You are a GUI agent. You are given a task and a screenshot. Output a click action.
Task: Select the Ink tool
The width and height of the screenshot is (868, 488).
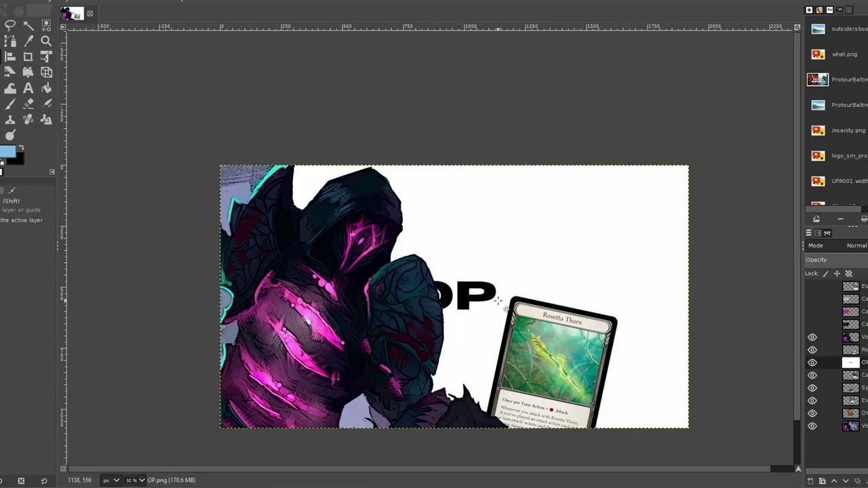[46, 104]
